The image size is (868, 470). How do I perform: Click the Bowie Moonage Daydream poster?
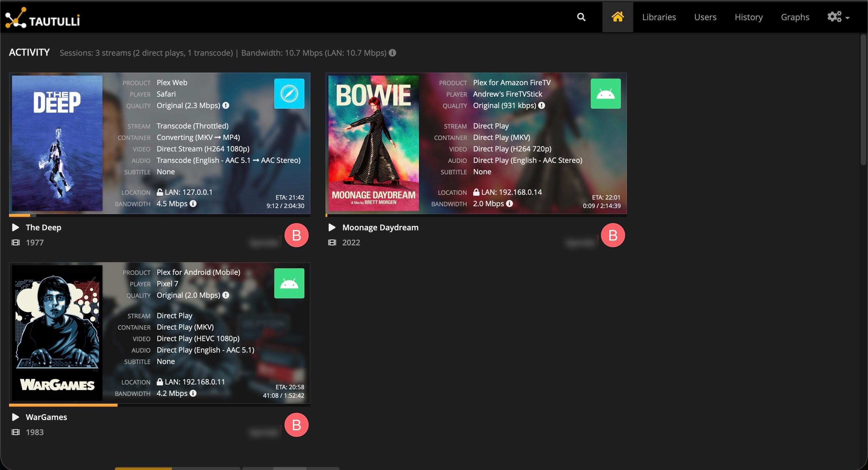[x=374, y=143]
